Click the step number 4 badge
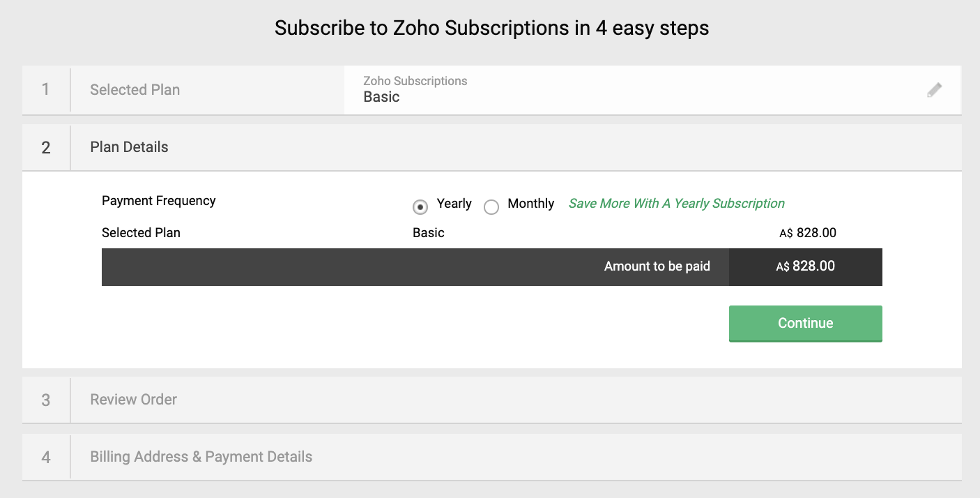Image resolution: width=980 pixels, height=498 pixels. (x=46, y=458)
